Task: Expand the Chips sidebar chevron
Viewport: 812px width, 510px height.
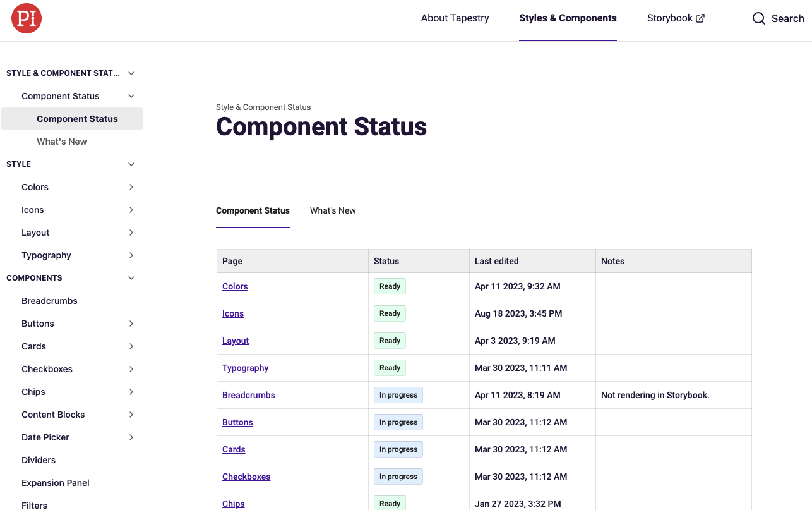Action: [131, 392]
